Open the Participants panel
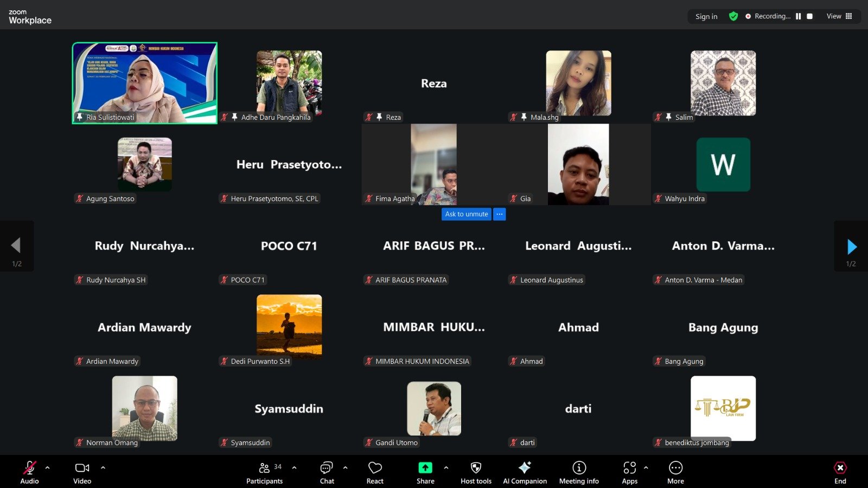Image resolution: width=868 pixels, height=488 pixels. (264, 467)
